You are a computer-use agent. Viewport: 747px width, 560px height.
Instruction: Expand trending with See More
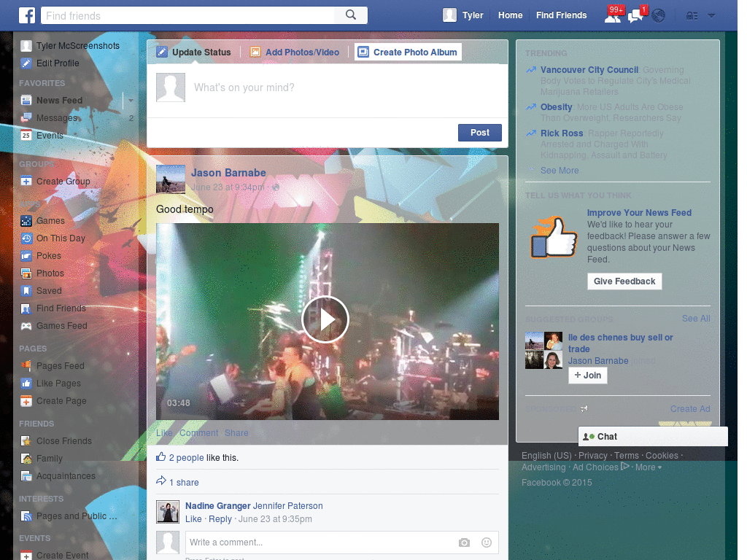tap(560, 171)
